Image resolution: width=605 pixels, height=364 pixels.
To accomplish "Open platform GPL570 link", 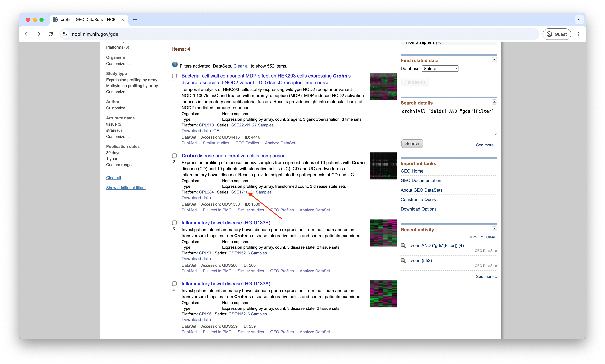I will click(x=206, y=125).
